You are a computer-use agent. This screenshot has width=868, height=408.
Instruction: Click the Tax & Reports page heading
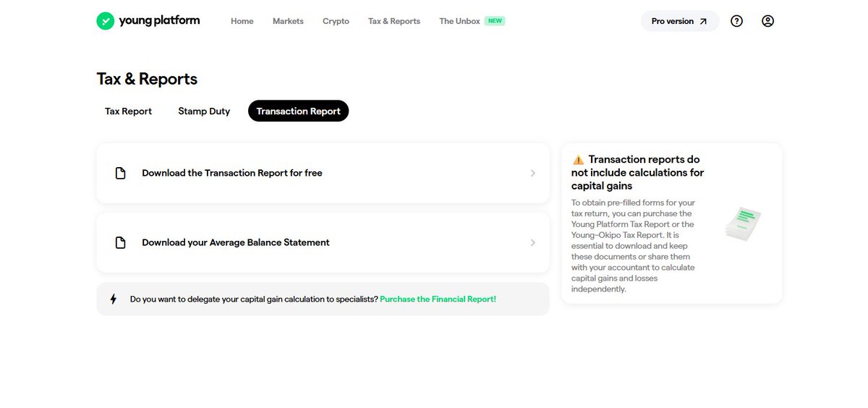147,79
